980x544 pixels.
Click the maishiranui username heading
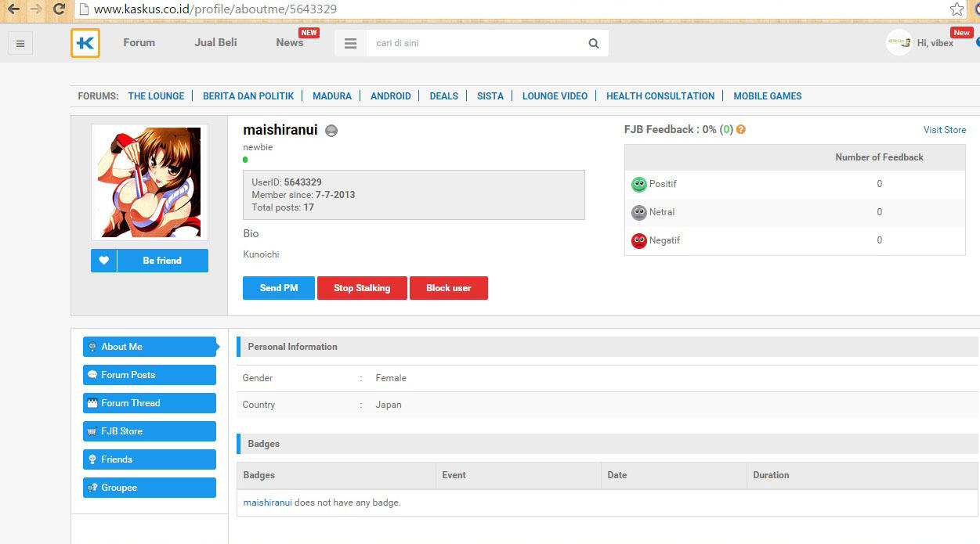point(280,130)
